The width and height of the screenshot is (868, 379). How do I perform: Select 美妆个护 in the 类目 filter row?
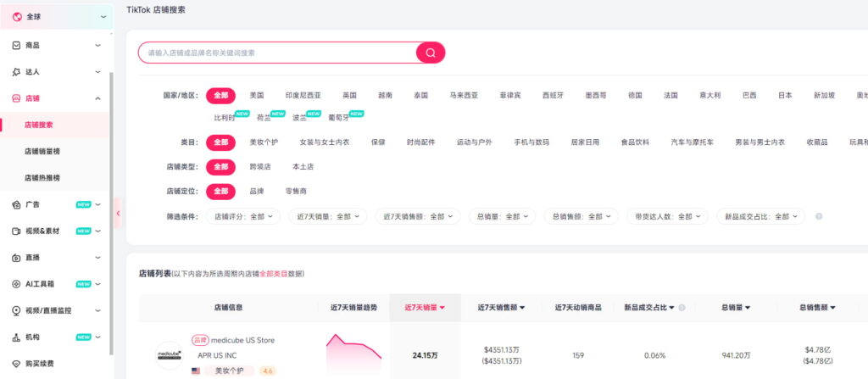coord(264,142)
